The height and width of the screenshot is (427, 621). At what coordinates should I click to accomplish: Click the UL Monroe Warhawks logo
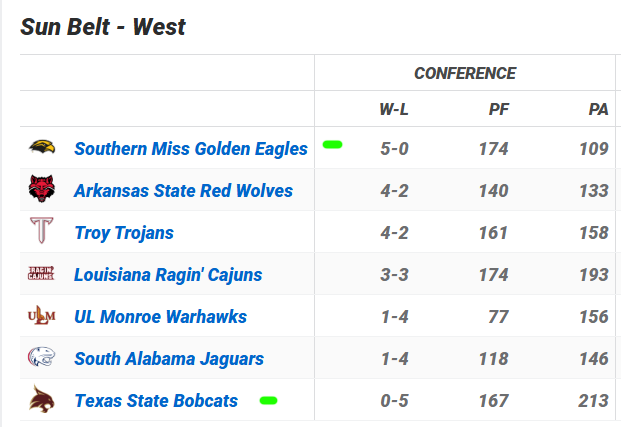click(42, 316)
